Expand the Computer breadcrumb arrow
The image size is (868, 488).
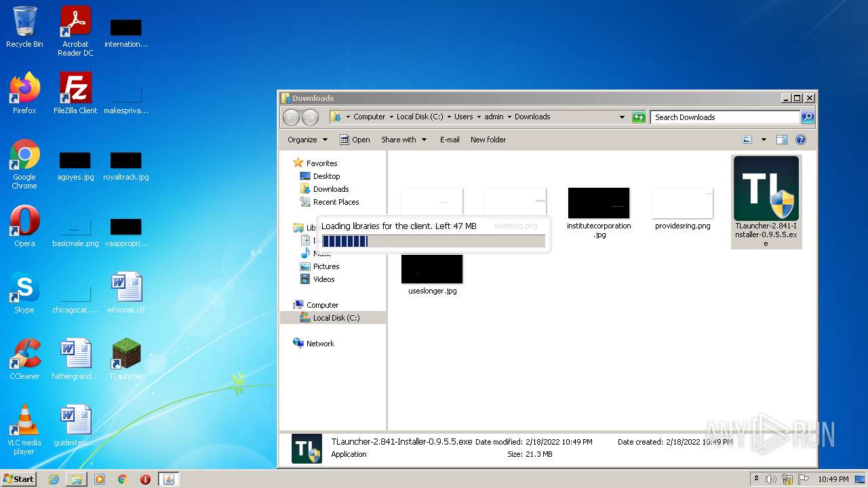pyautogui.click(x=391, y=117)
